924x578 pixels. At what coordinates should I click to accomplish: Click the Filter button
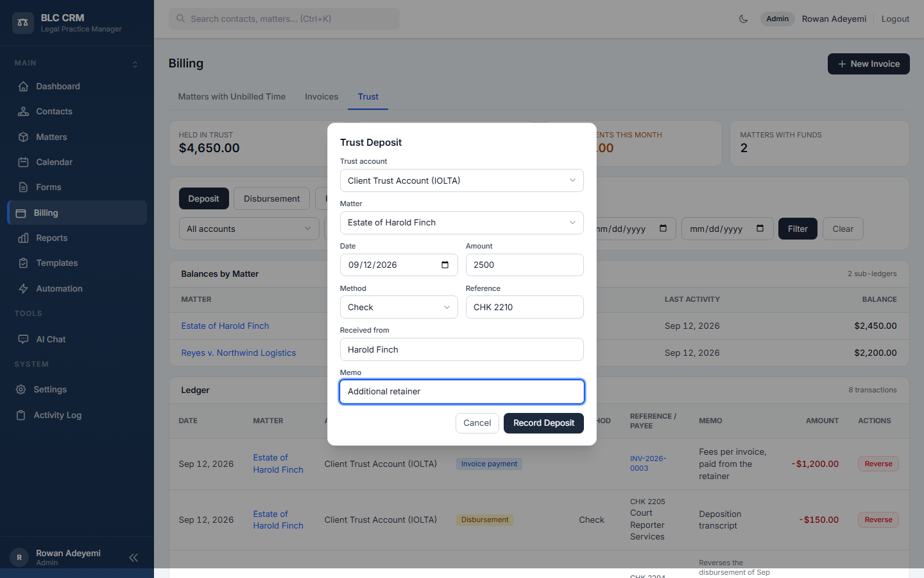(798, 229)
